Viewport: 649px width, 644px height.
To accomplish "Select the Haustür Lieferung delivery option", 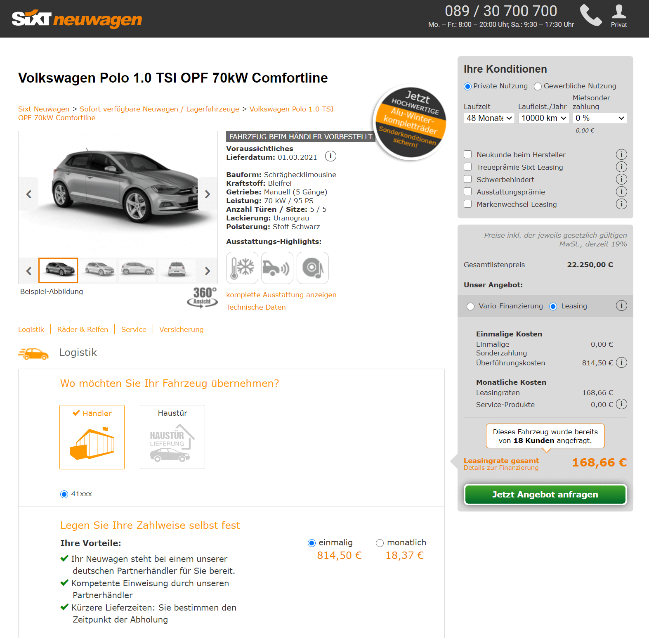I will tap(172, 437).
